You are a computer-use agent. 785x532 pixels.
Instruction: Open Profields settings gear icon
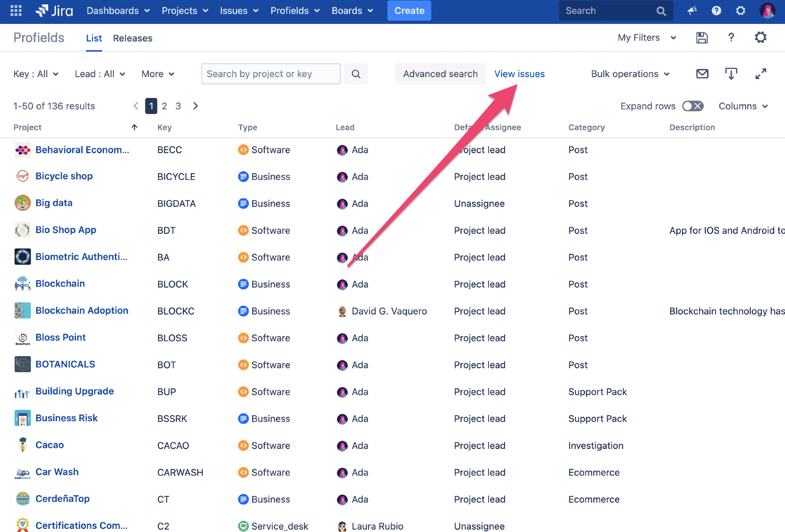pyautogui.click(x=760, y=38)
